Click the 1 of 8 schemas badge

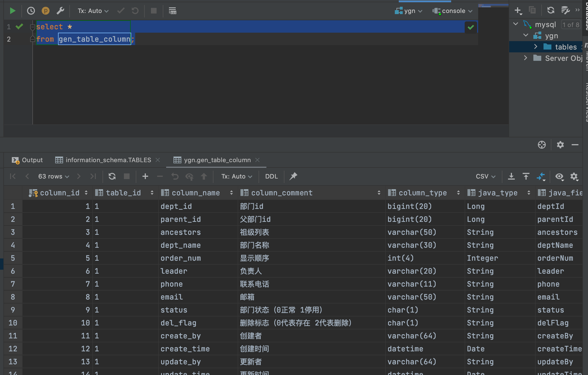[x=571, y=25]
